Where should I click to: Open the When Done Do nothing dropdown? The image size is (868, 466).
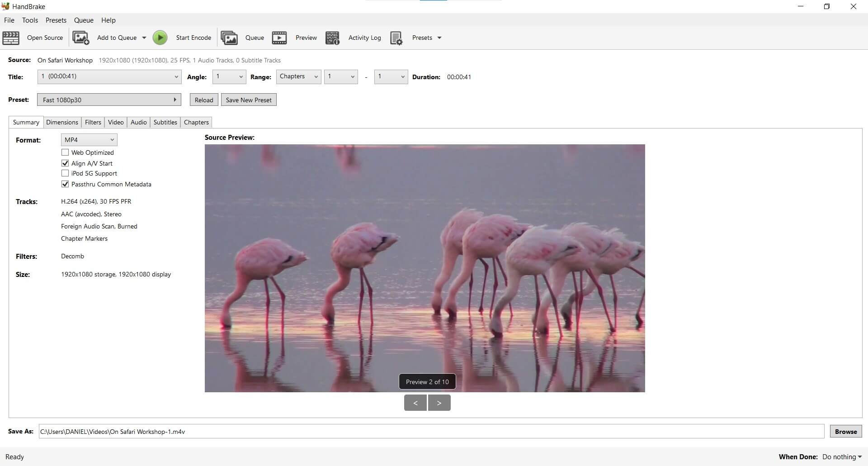point(842,456)
